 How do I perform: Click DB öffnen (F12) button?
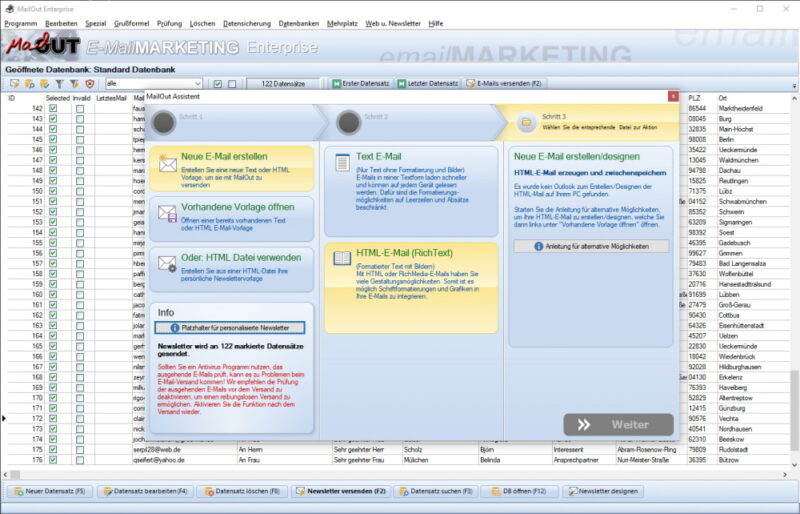click(x=518, y=491)
